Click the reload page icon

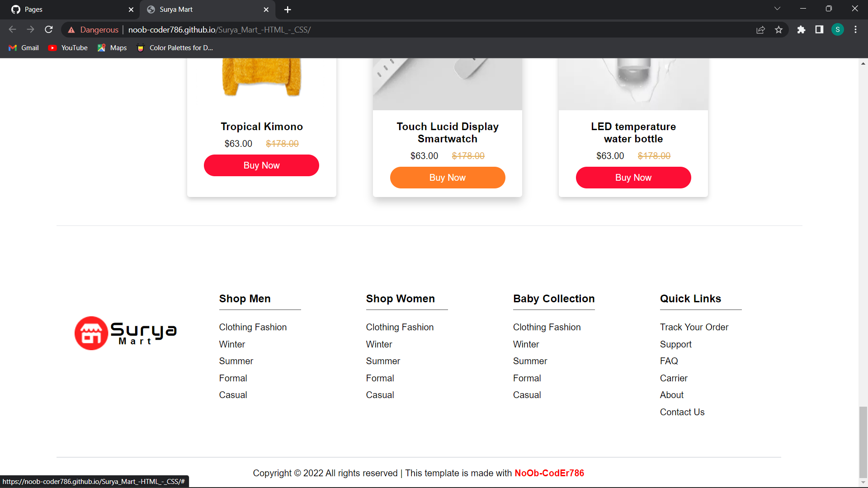(48, 29)
